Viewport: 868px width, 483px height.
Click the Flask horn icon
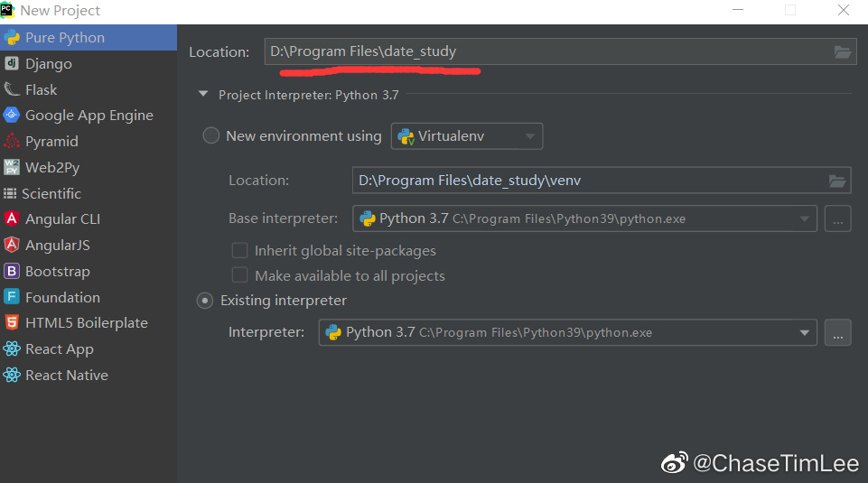12,89
